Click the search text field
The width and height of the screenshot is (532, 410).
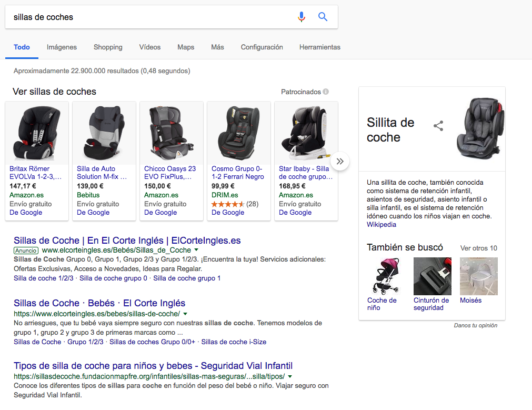tap(147, 17)
